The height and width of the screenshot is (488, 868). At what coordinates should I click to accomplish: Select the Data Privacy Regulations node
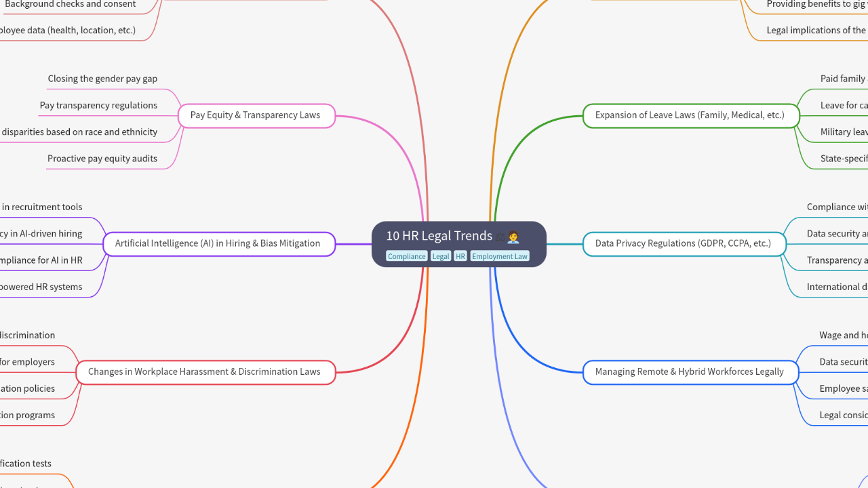tap(684, 244)
